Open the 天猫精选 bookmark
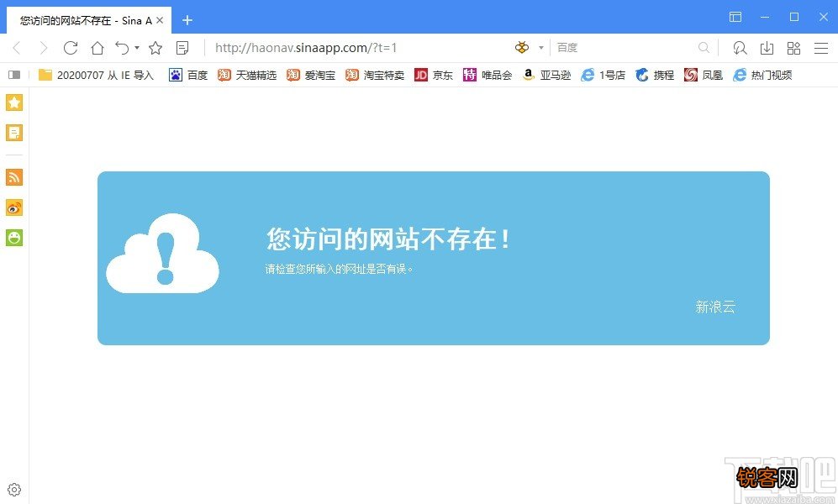This screenshot has width=838, height=504. (x=247, y=76)
